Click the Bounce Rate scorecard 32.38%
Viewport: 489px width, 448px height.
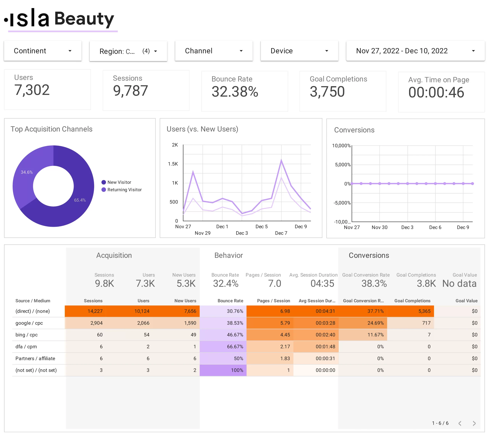[244, 91]
